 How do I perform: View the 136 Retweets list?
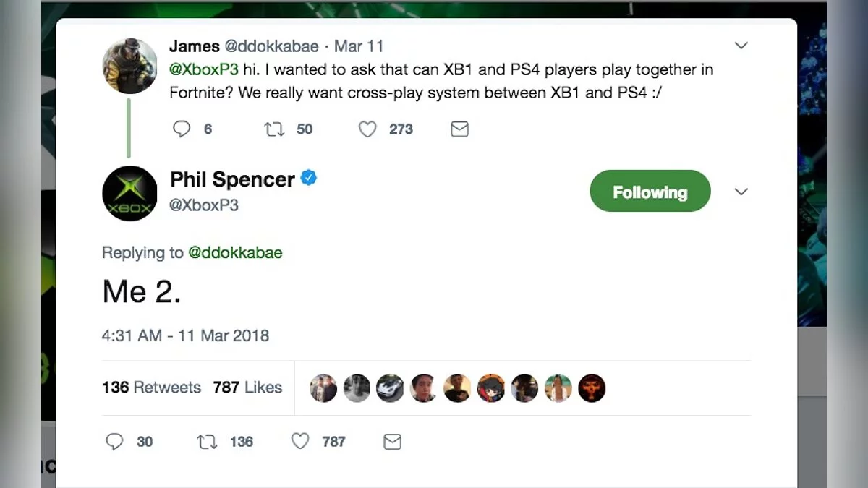click(x=151, y=388)
